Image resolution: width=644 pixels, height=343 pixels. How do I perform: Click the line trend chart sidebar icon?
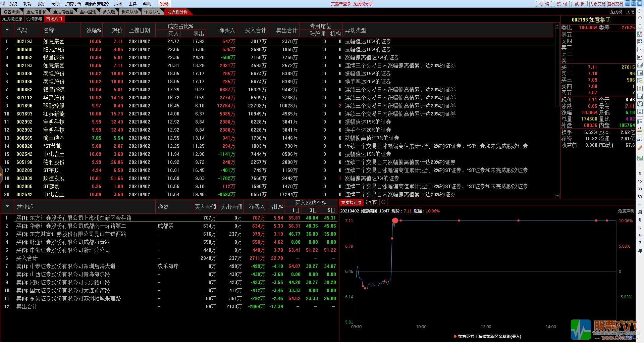pyautogui.click(x=640, y=50)
